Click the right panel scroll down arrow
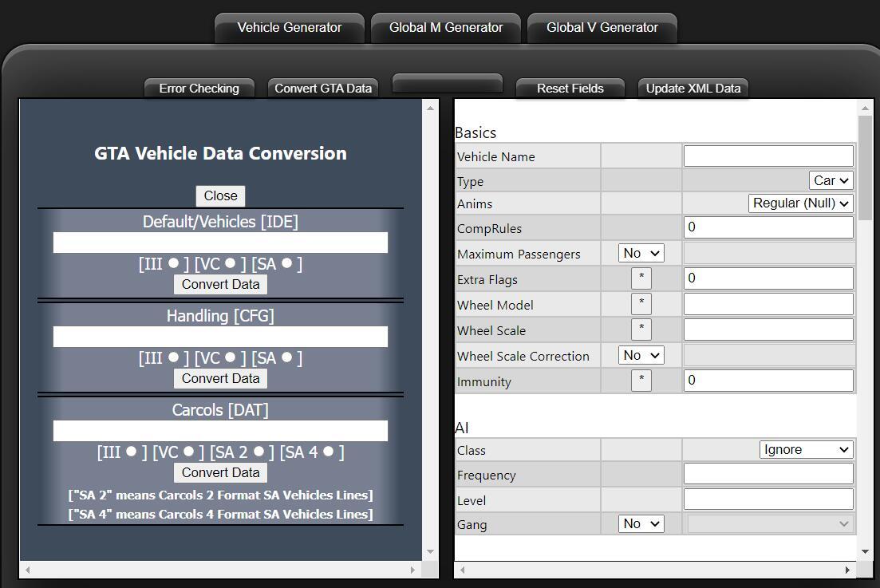The image size is (880, 588). tap(865, 552)
